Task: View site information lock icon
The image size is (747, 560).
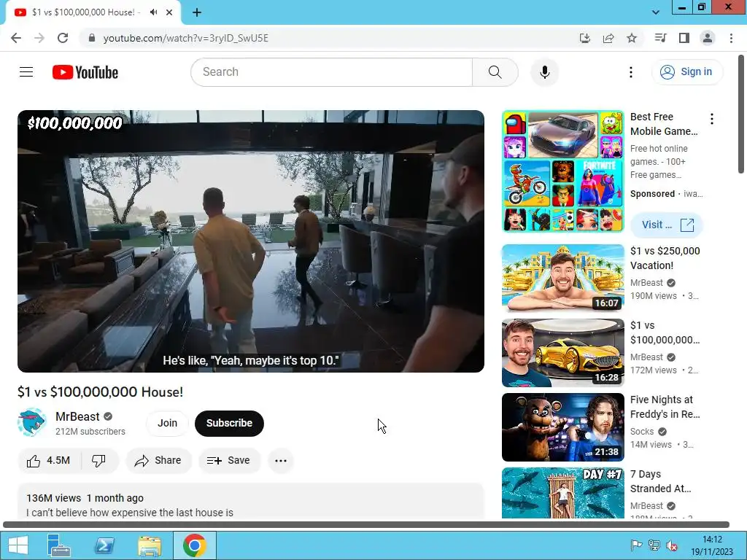Action: pyautogui.click(x=92, y=38)
